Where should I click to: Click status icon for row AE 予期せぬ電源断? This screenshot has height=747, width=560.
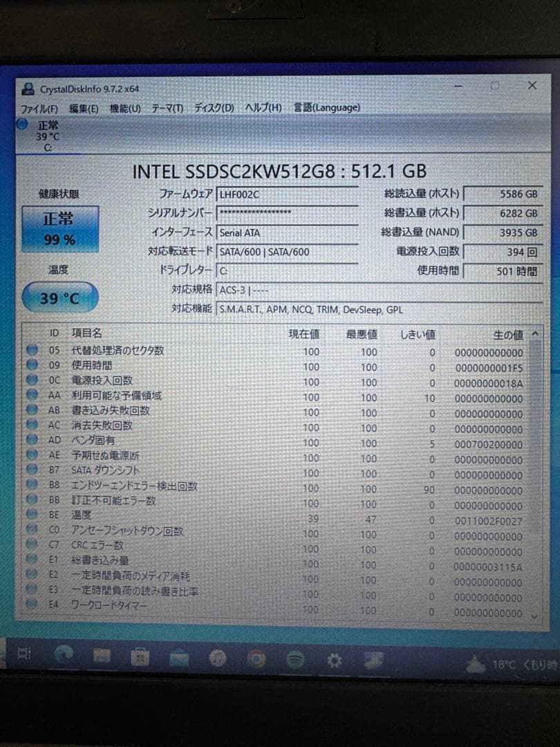(32, 454)
